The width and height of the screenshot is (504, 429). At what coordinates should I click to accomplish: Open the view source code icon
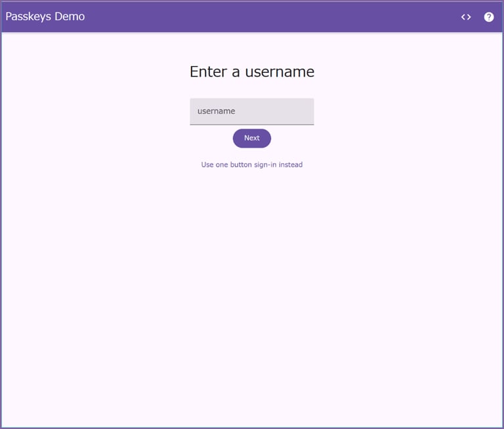[x=466, y=17]
